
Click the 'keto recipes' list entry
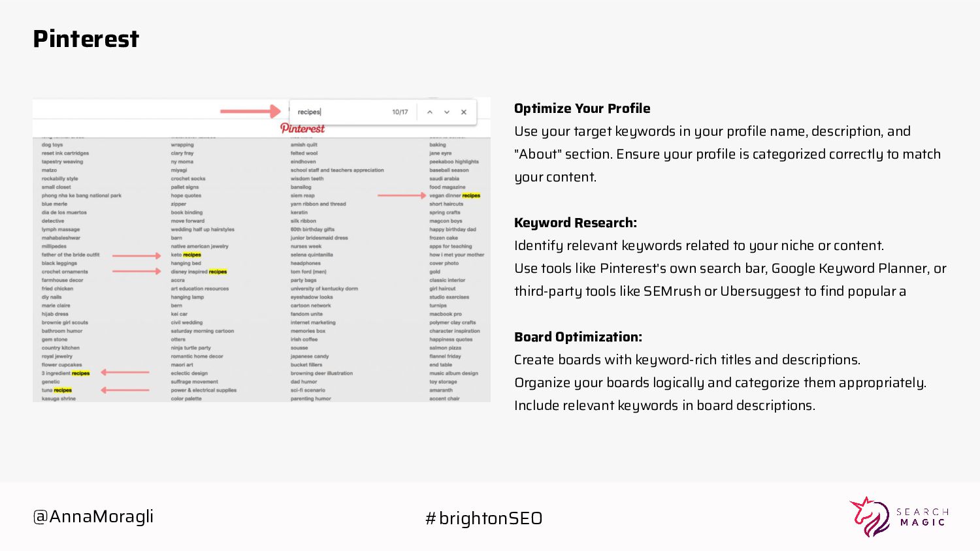pyautogui.click(x=186, y=255)
